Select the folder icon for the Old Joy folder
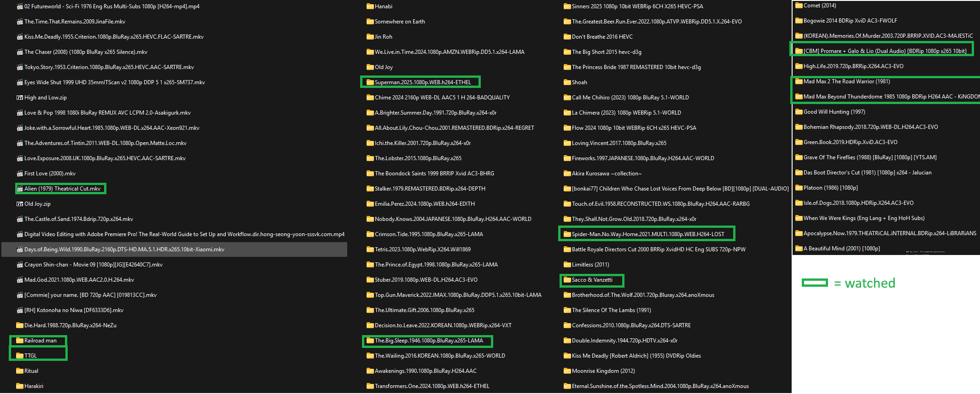 coord(370,67)
